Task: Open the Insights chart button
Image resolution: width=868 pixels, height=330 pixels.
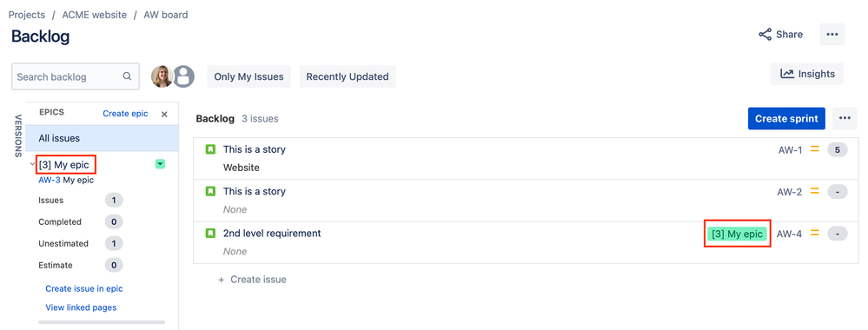Action: pos(807,74)
